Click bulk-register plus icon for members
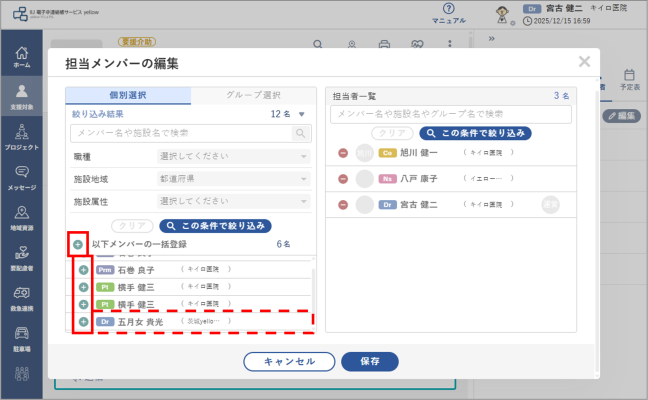This screenshot has width=648, height=400. click(x=78, y=245)
